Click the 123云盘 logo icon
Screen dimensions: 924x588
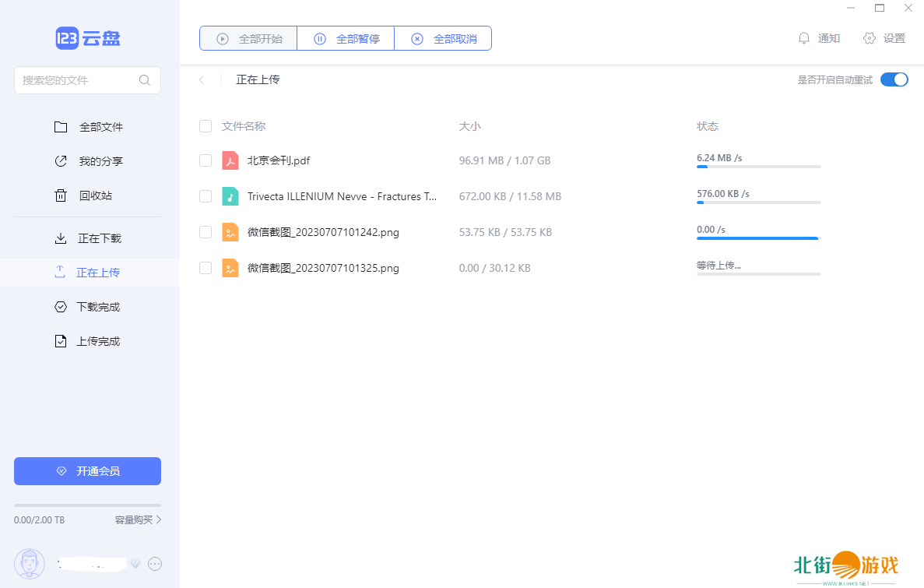point(67,38)
